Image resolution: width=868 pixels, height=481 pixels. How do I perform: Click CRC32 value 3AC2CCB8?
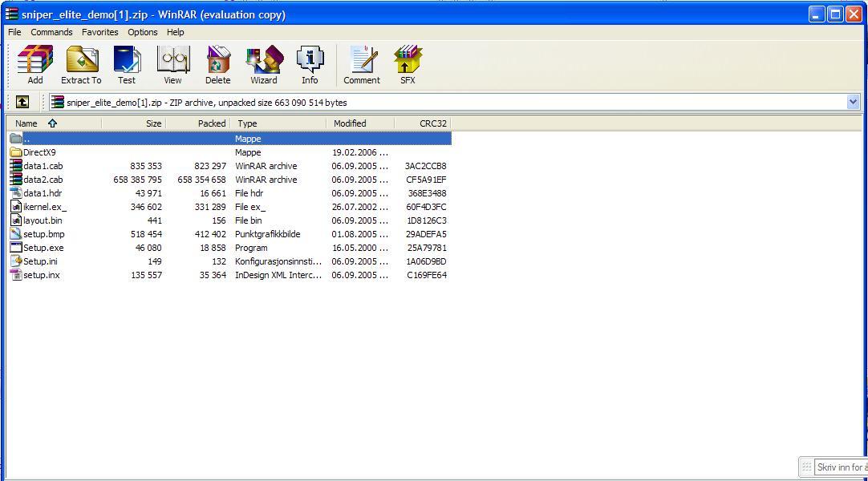click(x=426, y=166)
